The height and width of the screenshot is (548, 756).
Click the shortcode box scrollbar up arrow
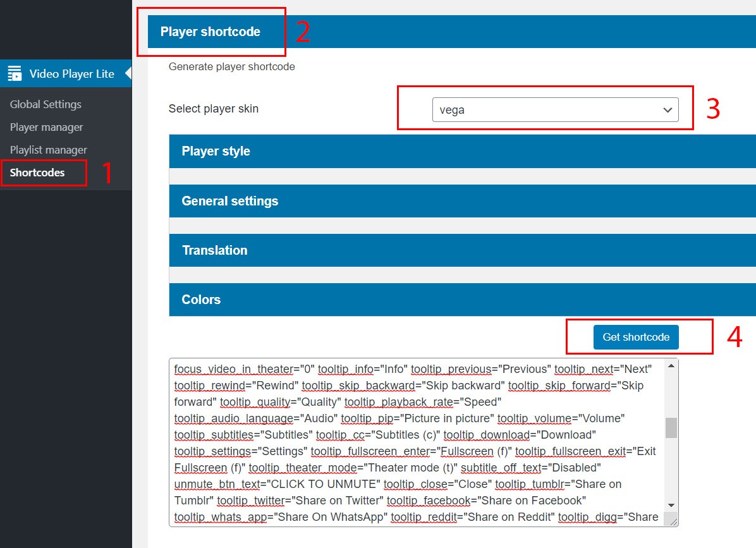671,367
